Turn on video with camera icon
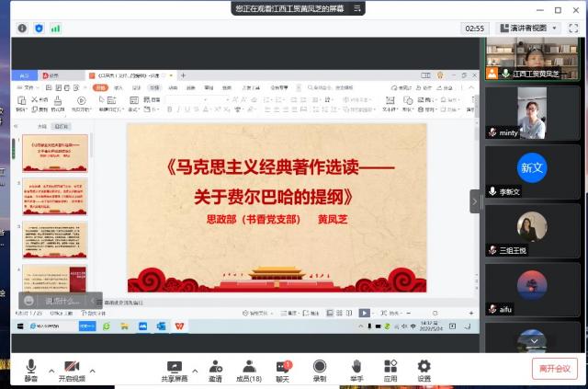The height and width of the screenshot is (389, 588). [x=72, y=368]
